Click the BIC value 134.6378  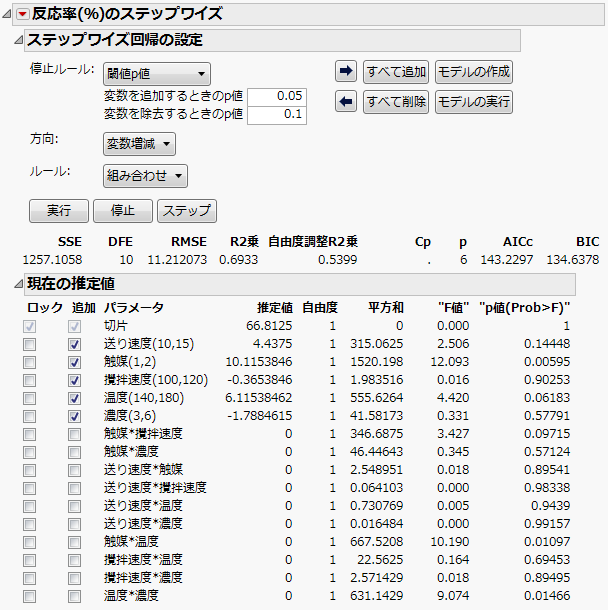point(573,260)
